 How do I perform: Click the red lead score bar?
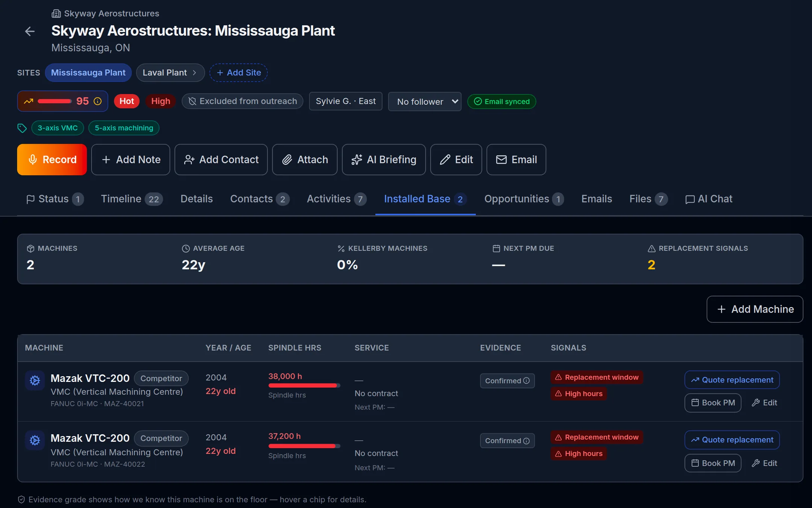click(55, 101)
